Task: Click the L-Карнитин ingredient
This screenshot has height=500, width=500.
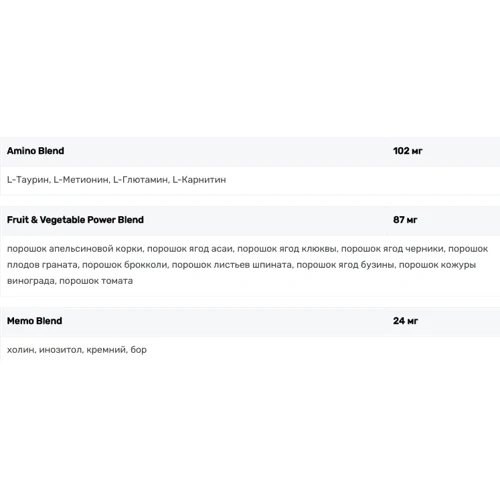Action: pyautogui.click(x=199, y=180)
